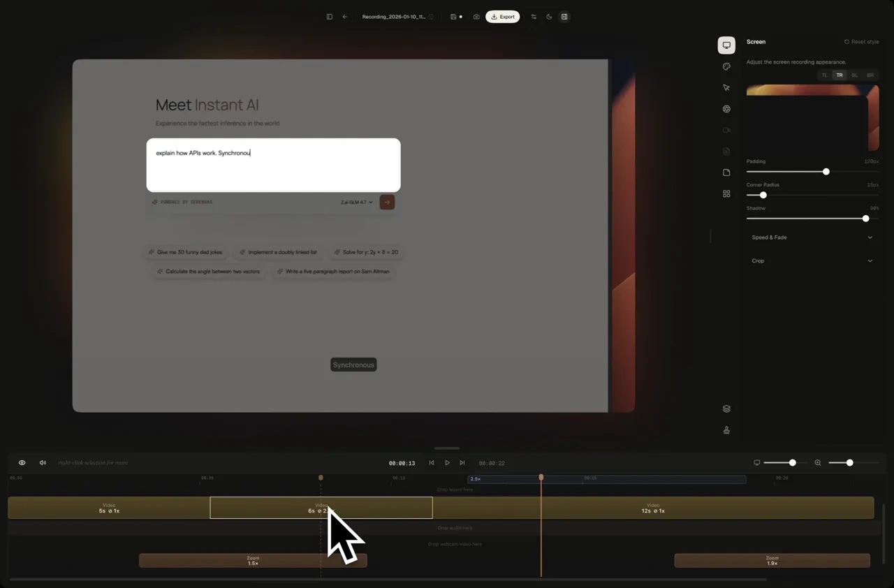Toggle timeline visibility eye icon
This screenshot has height=588, width=894.
(x=22, y=463)
